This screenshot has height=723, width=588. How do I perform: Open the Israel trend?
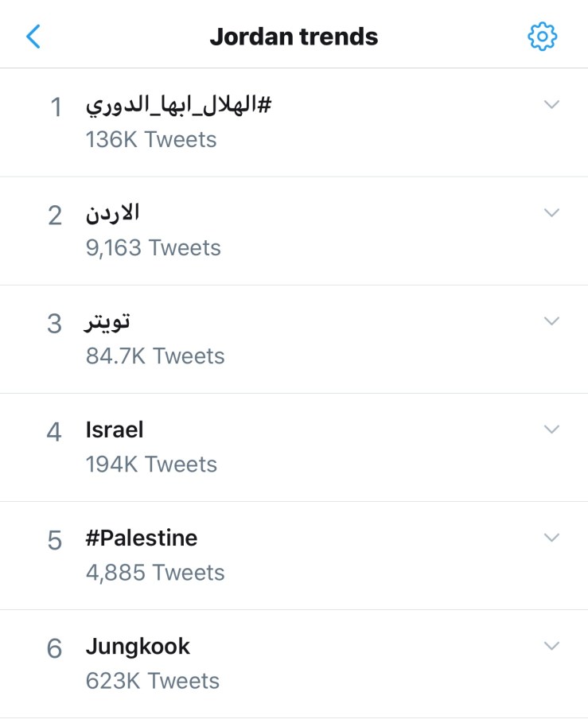tap(115, 430)
